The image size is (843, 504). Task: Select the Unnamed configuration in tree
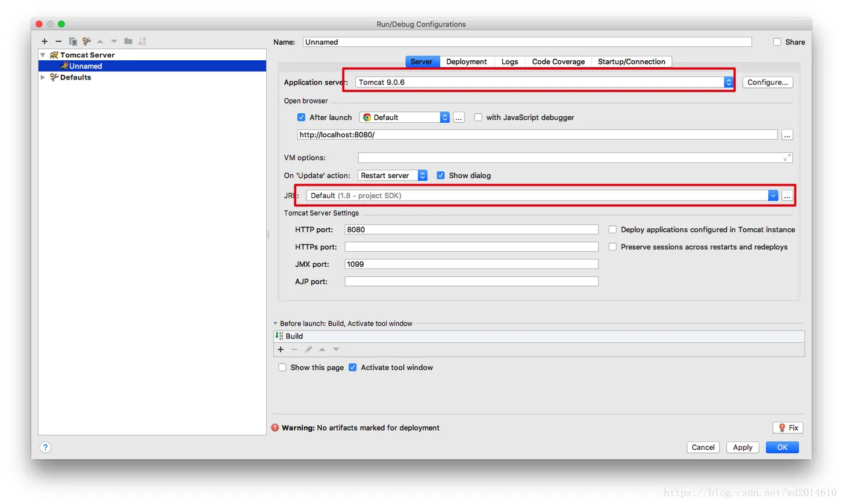point(152,66)
